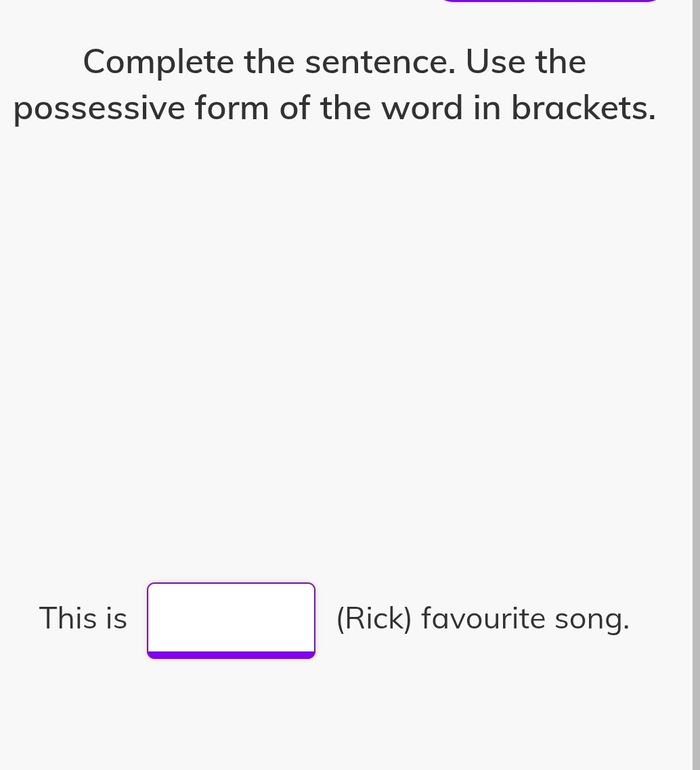Click the word "is" before the answer box
Image resolution: width=700 pixels, height=770 pixels.
tap(116, 618)
